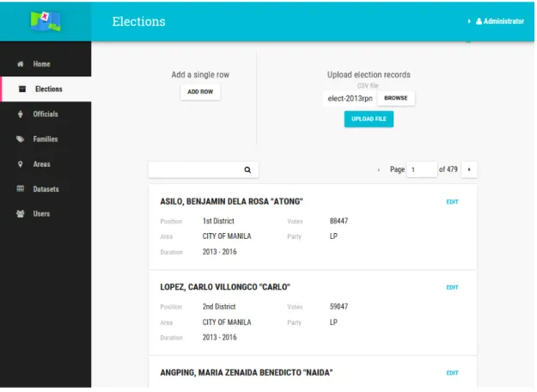Open the Home menu item
Image resolution: width=537 pixels, height=392 pixels.
pyautogui.click(x=46, y=64)
